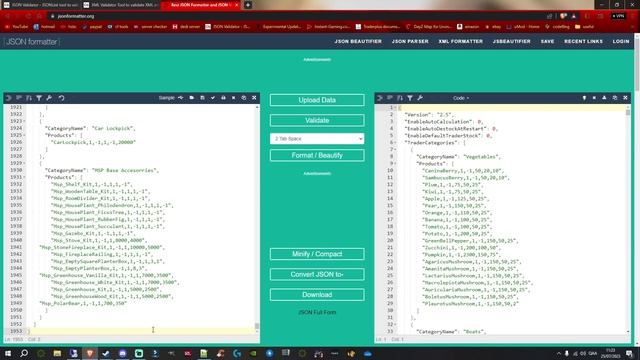Viewport: 640px width, 360px height.
Task: Open the JSON Full Form link
Action: [317, 312]
